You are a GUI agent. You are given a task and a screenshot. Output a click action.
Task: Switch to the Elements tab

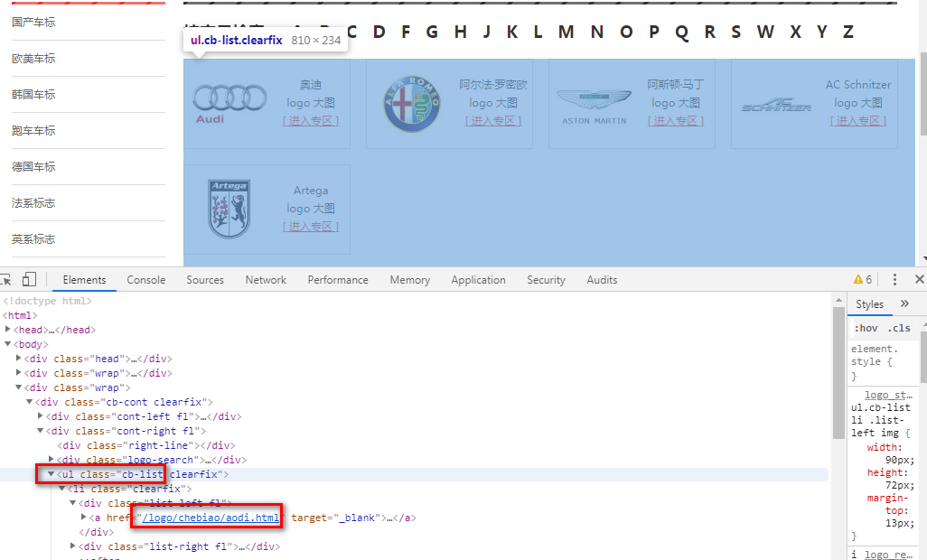pyautogui.click(x=85, y=279)
